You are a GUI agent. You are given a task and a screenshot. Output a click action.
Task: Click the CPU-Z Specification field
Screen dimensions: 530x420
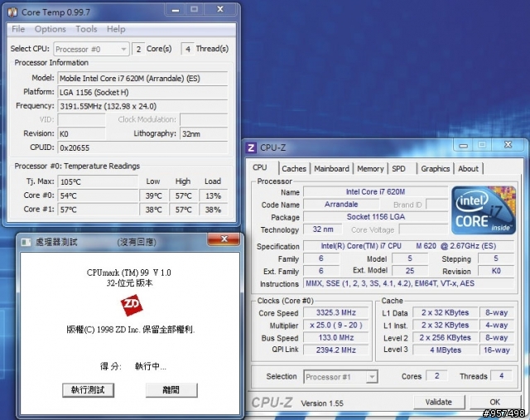[408, 246]
